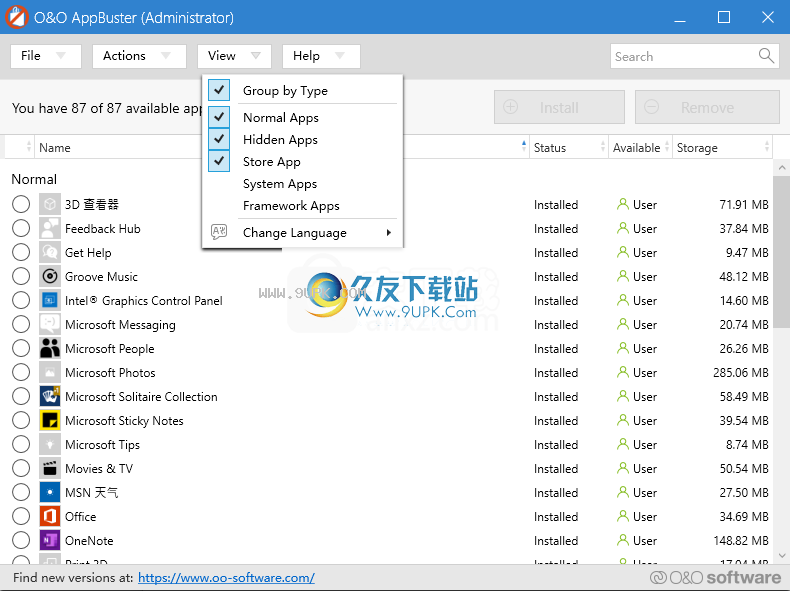Click the Microsoft Solitaire Collection icon
This screenshot has height=591, width=790.
[50, 397]
